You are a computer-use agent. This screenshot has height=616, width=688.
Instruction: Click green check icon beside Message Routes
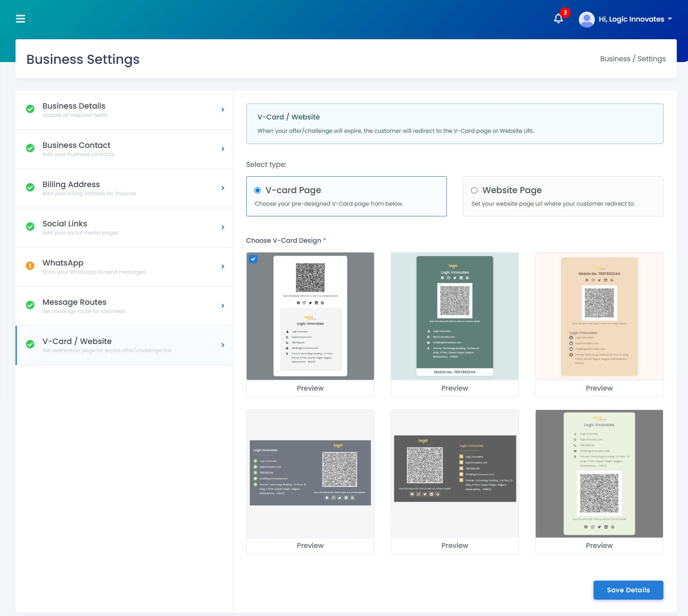click(30, 305)
